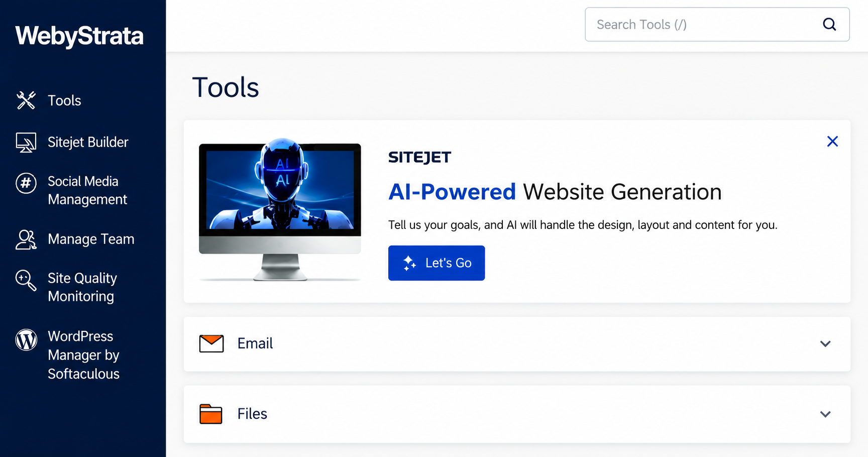Click the search magnifier icon

pyautogui.click(x=829, y=24)
